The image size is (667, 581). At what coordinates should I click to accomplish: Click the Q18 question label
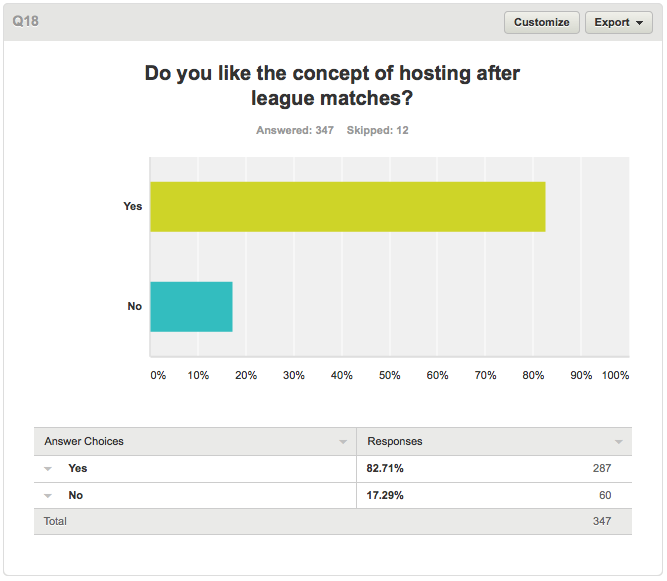[x=26, y=21]
